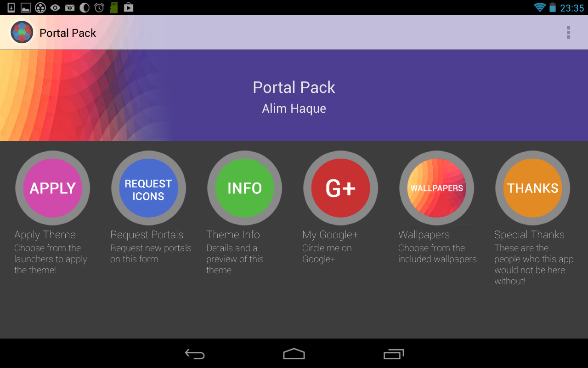The height and width of the screenshot is (368, 588).
Task: Tap the alarm clock status icon
Action: click(x=99, y=7)
